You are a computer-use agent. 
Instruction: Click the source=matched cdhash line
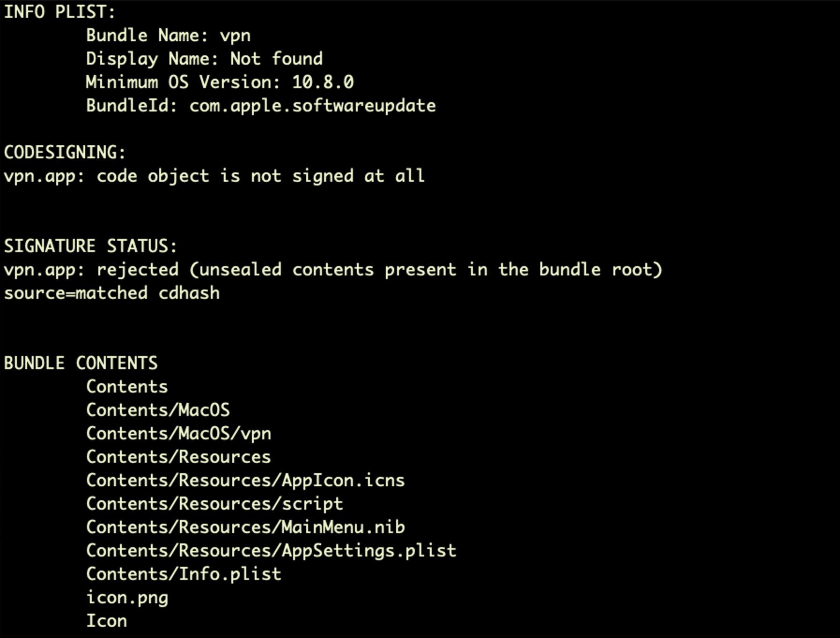[111, 293]
